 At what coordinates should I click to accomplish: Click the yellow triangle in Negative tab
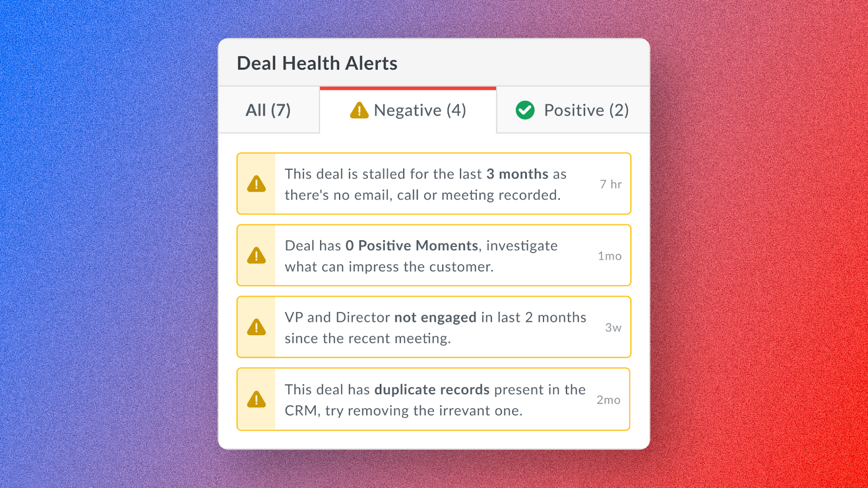pyautogui.click(x=359, y=110)
